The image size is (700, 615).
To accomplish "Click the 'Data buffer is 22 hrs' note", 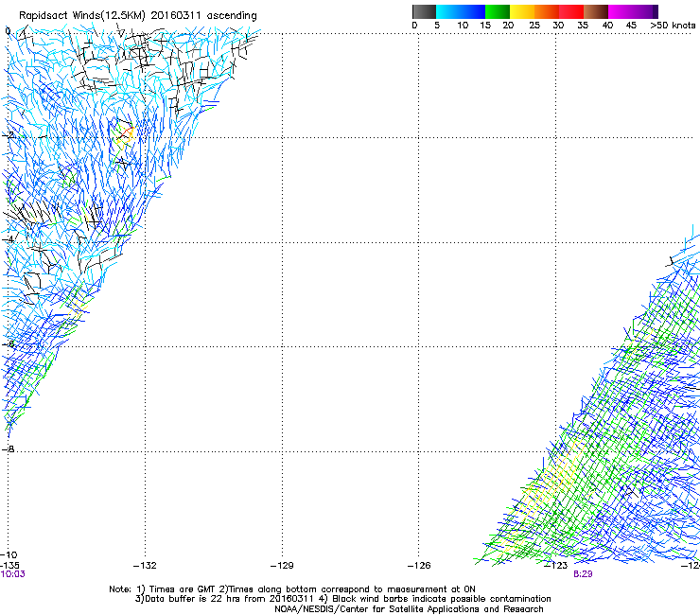I will [342, 599].
